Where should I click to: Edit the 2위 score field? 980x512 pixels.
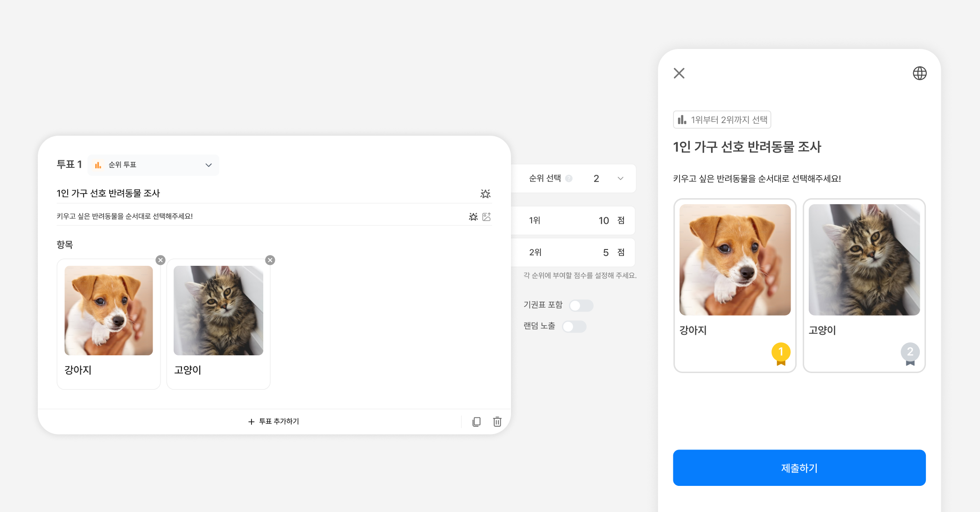[x=605, y=253]
